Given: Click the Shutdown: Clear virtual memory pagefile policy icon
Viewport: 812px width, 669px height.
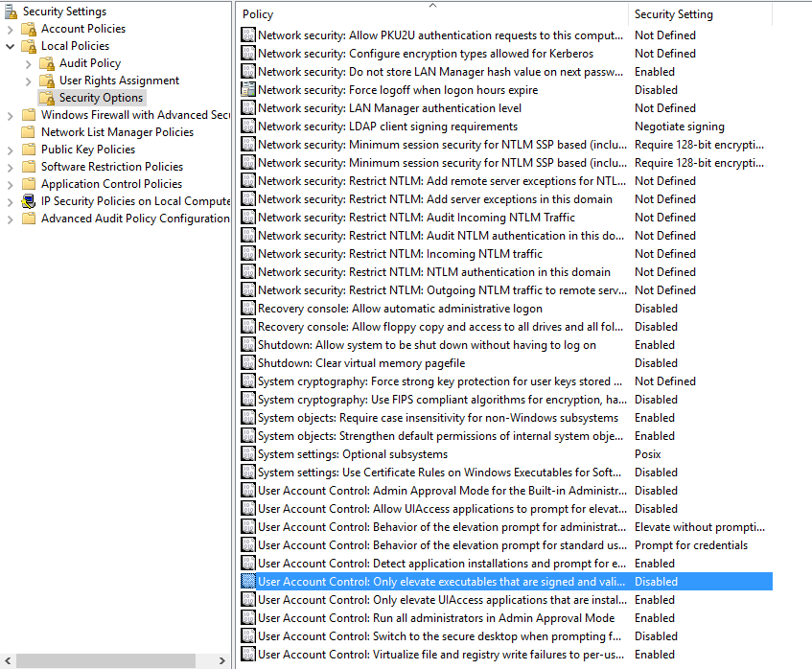Looking at the screenshot, I should pyautogui.click(x=248, y=363).
